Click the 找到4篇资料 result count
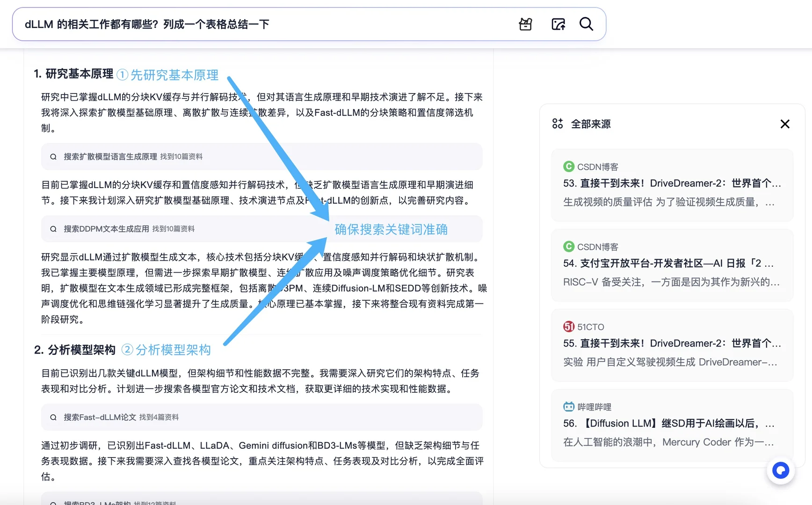Viewport: 812px width, 505px height. (159, 417)
